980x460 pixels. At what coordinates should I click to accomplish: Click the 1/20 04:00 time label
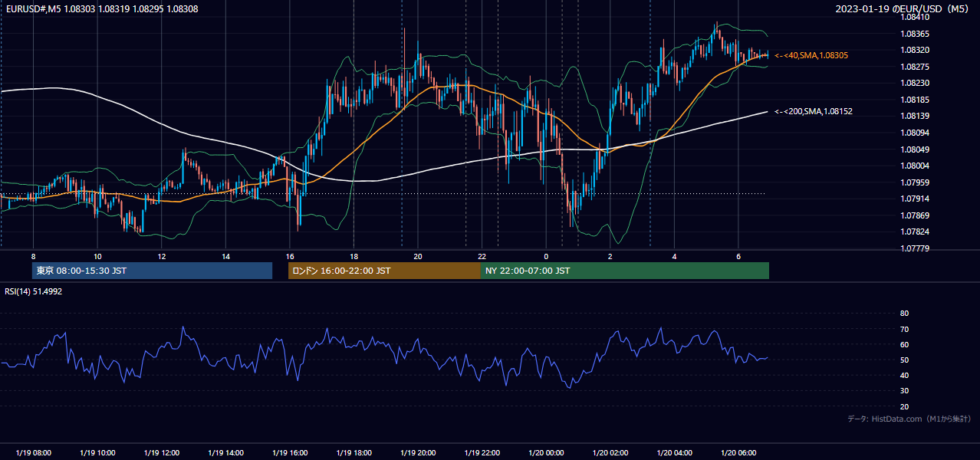[674, 453]
